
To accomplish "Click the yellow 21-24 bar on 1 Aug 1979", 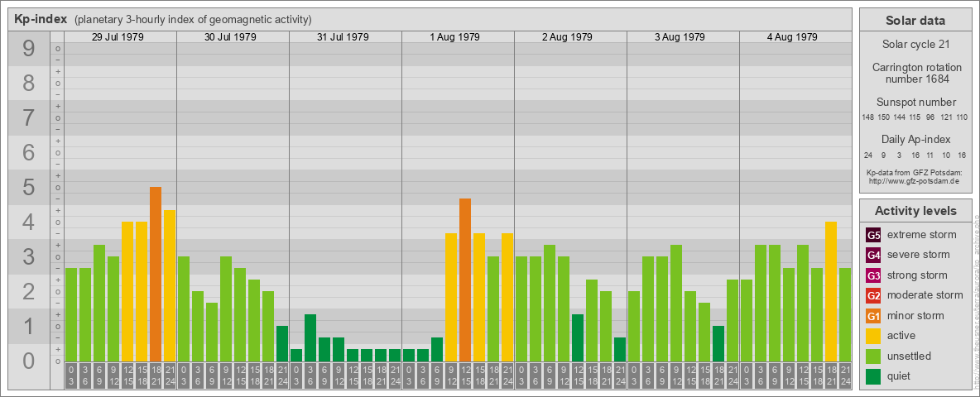I will (x=507, y=297).
